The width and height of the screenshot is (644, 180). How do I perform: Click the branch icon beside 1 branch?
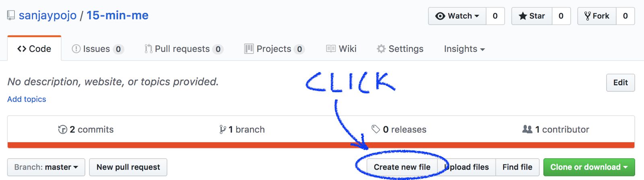(223, 129)
